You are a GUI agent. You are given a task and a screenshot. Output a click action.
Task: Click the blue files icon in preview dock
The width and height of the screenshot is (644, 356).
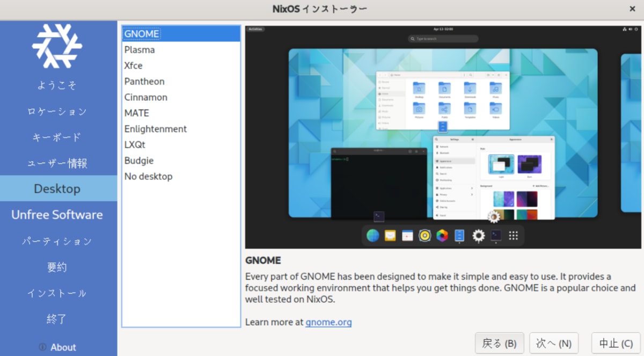(459, 235)
